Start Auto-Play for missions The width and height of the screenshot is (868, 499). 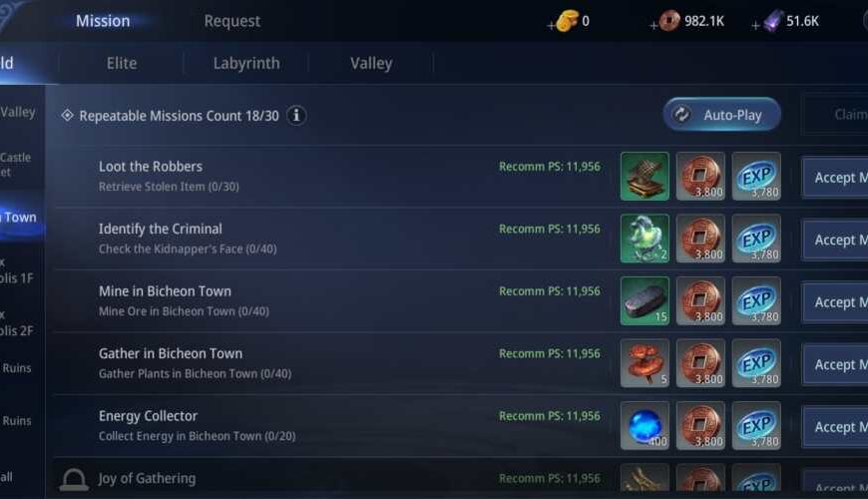pyautogui.click(x=722, y=115)
